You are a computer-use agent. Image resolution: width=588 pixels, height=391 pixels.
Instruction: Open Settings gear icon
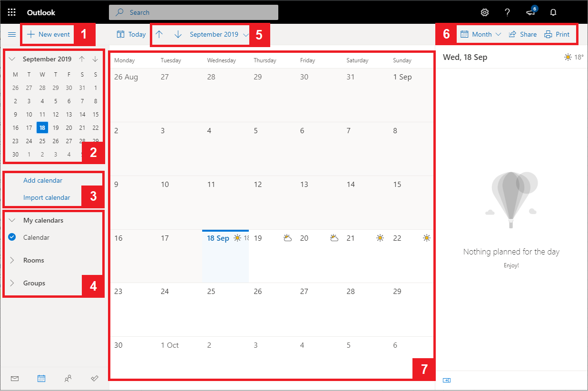485,12
